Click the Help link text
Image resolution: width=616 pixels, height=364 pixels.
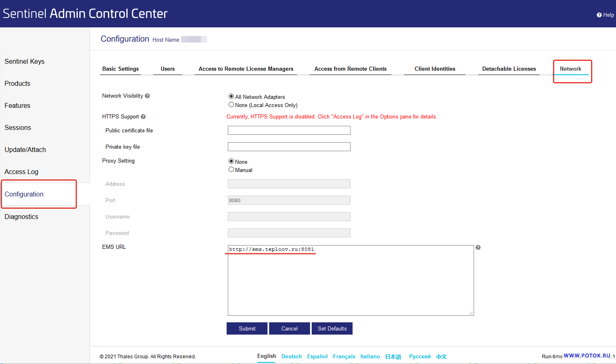pyautogui.click(x=608, y=15)
